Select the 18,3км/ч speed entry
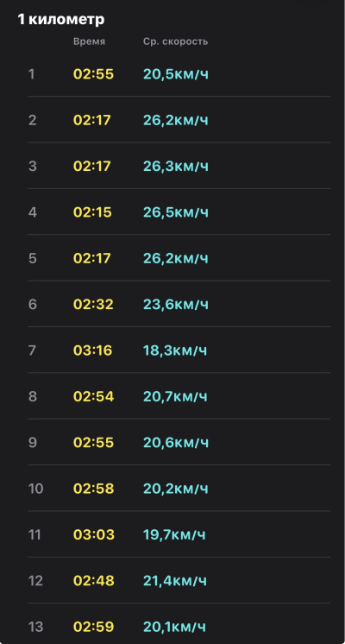Viewport: 345px width, 644px height. (x=175, y=350)
